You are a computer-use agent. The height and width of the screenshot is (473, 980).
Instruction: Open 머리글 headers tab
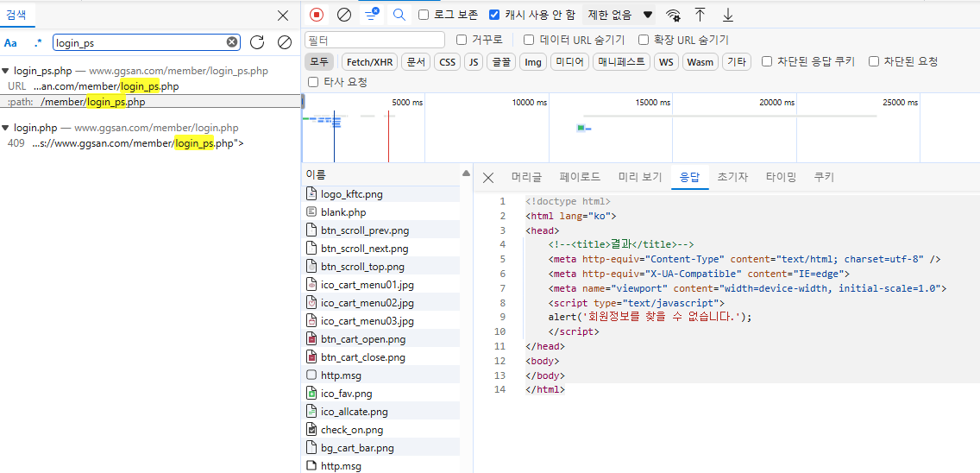point(526,177)
